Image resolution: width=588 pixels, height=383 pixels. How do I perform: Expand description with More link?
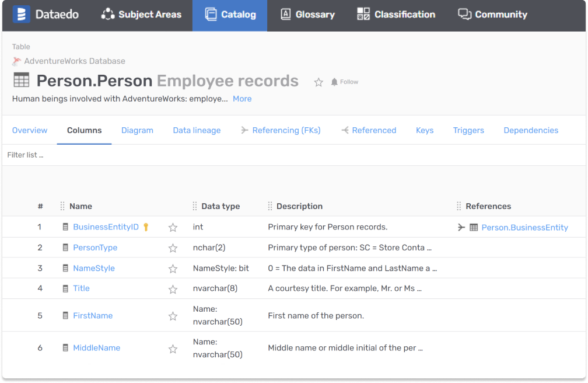pos(242,99)
